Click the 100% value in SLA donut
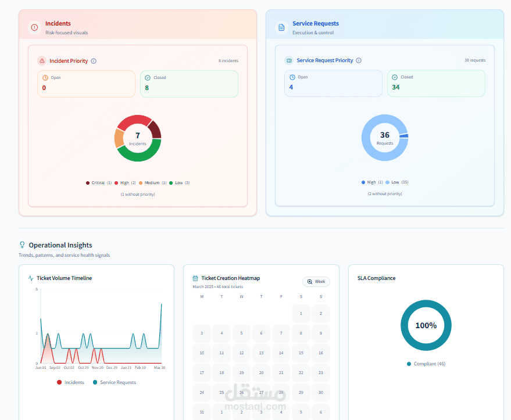The image size is (511, 420). (x=426, y=325)
